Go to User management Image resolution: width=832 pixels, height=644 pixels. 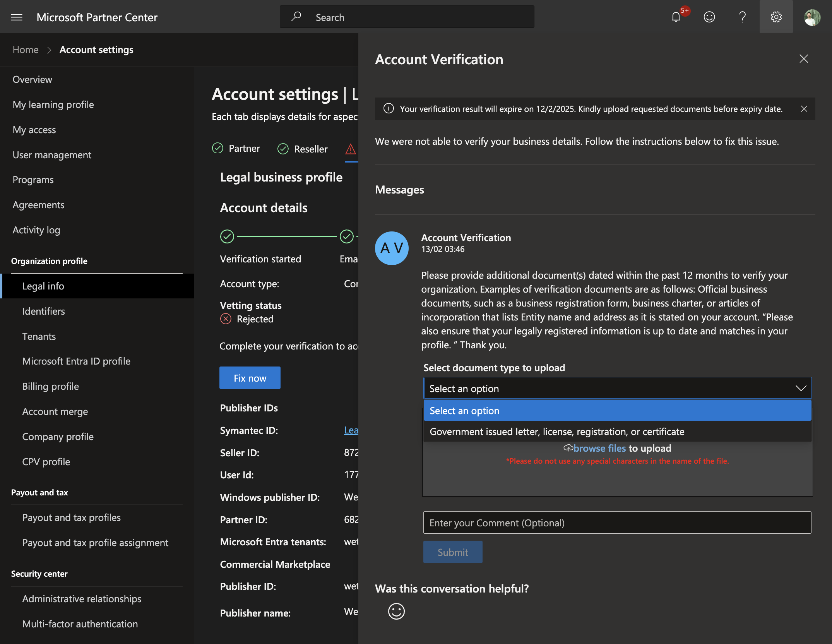(x=52, y=155)
